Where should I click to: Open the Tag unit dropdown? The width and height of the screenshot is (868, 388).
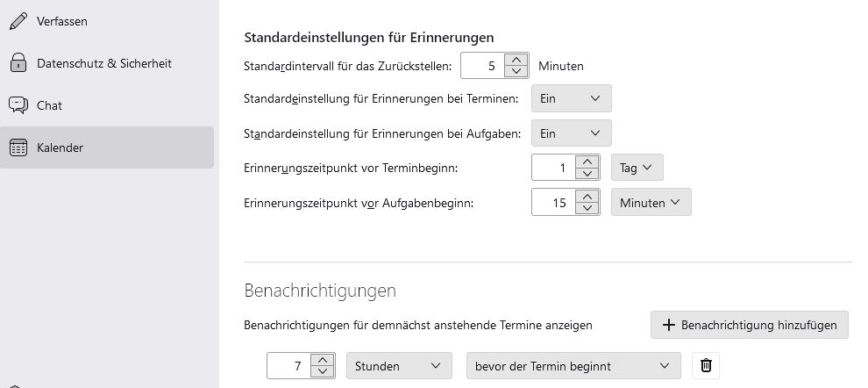pos(637,167)
